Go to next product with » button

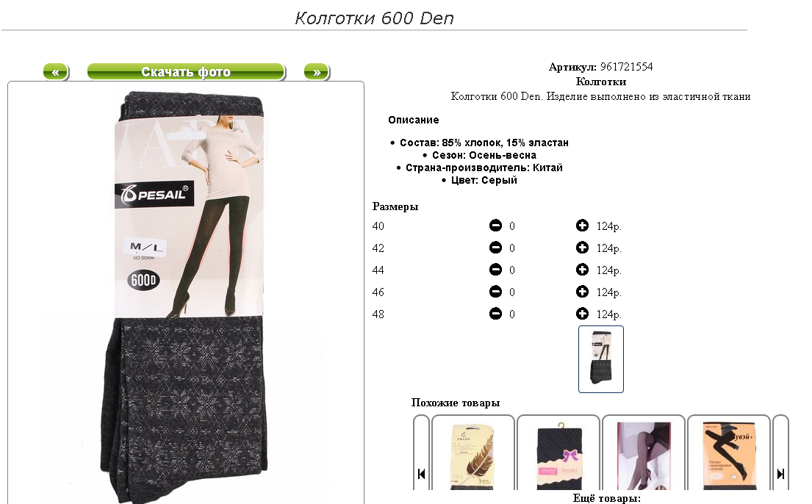pos(317,72)
